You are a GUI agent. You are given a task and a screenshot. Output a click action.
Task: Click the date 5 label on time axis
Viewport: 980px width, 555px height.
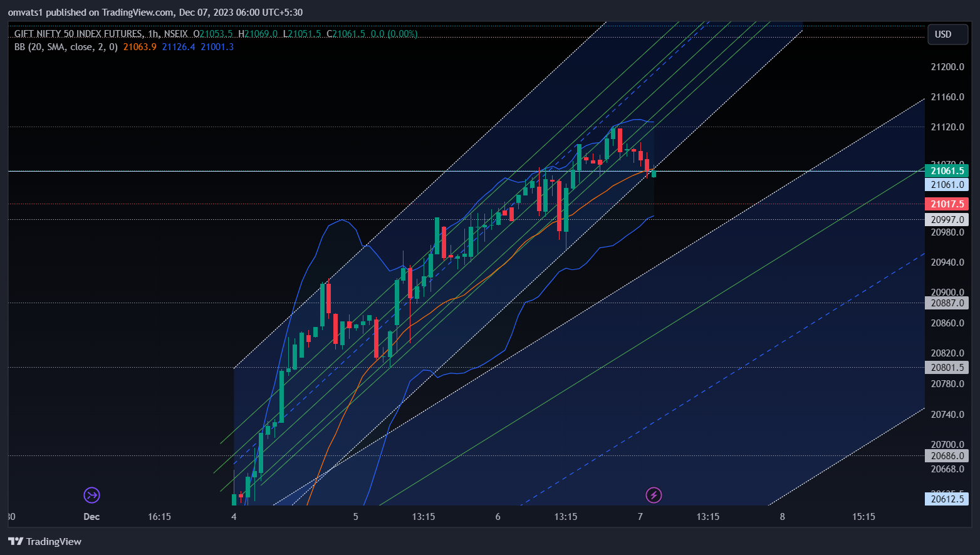356,517
